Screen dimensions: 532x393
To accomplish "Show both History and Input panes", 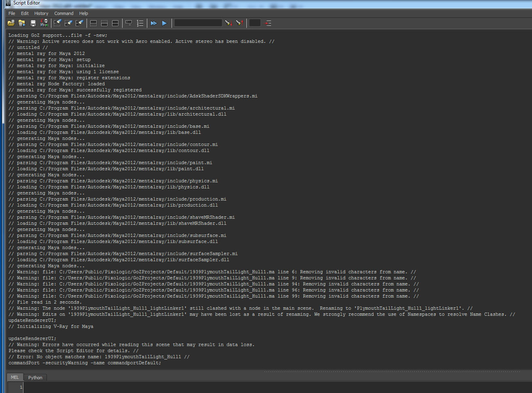I will pos(115,23).
